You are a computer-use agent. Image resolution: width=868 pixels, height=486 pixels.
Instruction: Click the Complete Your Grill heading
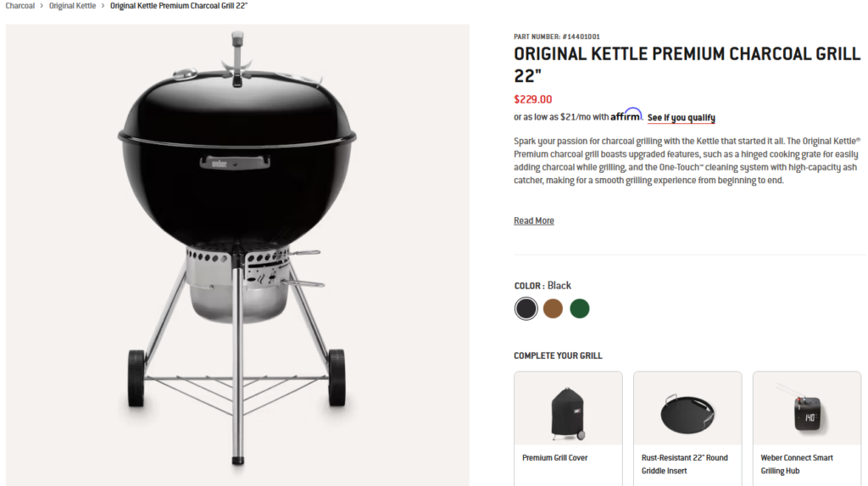(x=558, y=355)
